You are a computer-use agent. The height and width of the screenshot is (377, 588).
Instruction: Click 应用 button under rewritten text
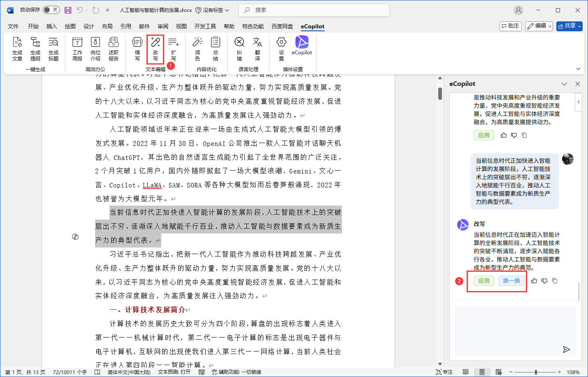point(484,281)
